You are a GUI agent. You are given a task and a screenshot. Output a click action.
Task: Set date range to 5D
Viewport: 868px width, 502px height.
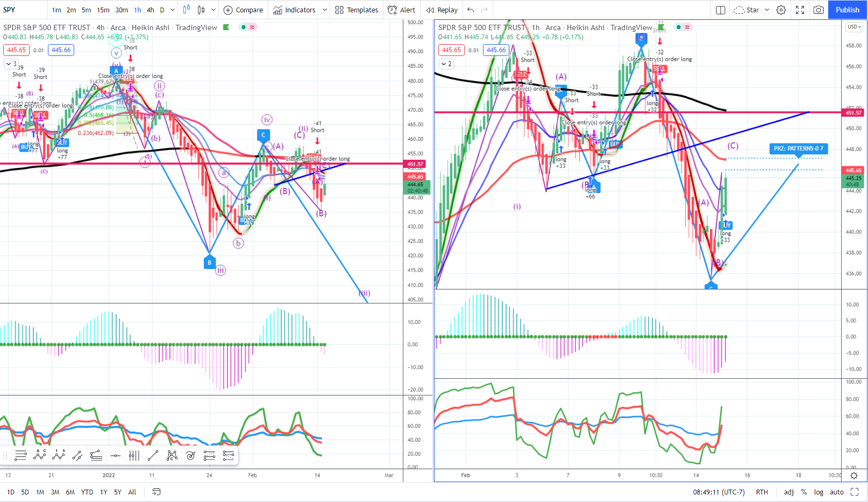click(x=25, y=492)
